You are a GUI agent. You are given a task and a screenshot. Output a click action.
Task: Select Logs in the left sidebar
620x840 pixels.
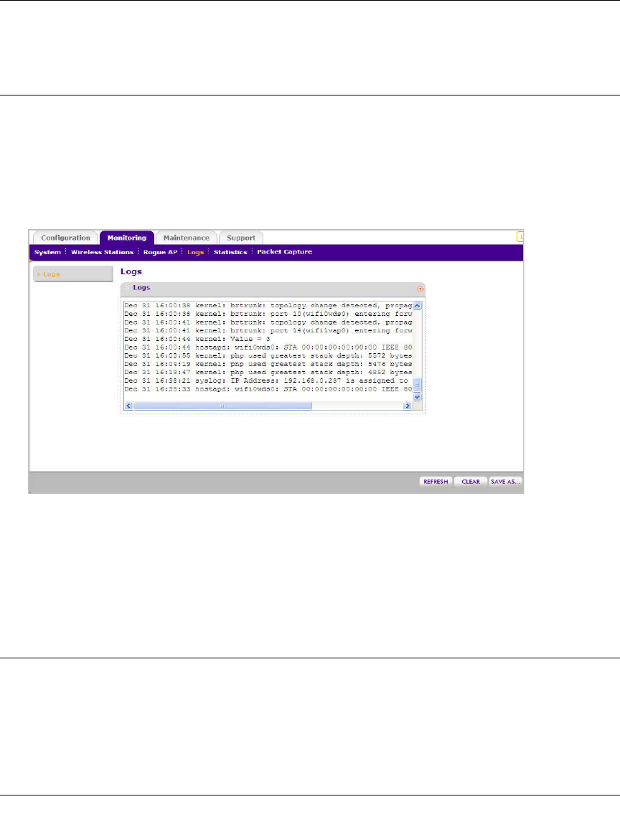pos(72,274)
